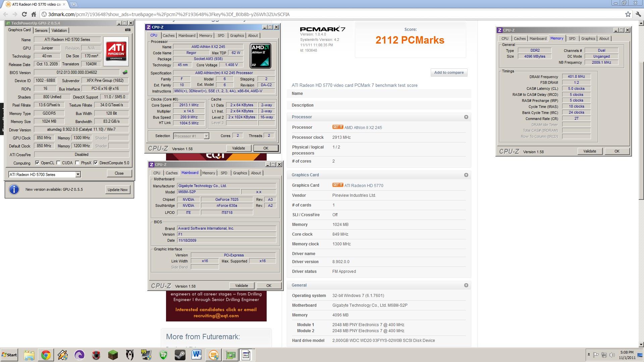Open BitTorrent from the taskbar
The image size is (644, 362).
79,355
